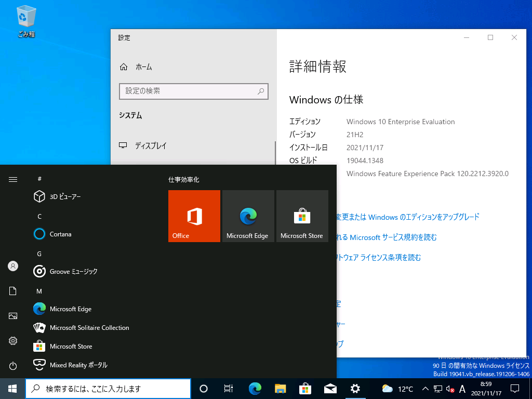
Task: Open File Explorer from the taskbar
Action: (280, 389)
